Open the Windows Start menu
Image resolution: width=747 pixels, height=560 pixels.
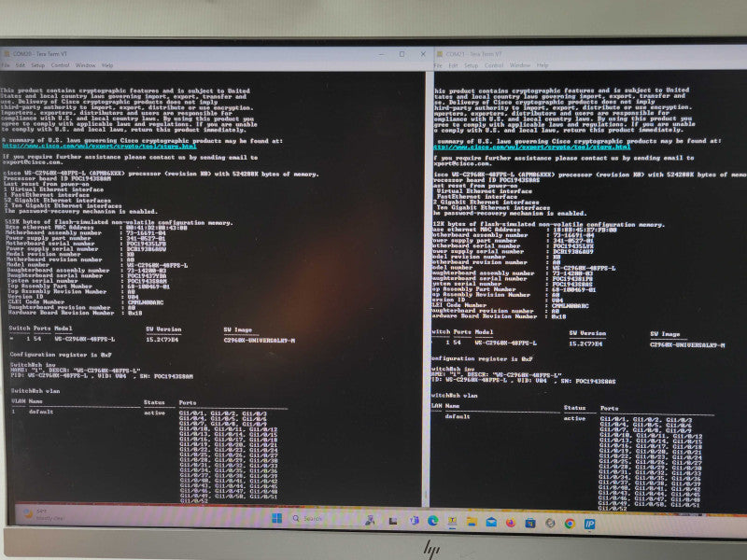[276, 518]
